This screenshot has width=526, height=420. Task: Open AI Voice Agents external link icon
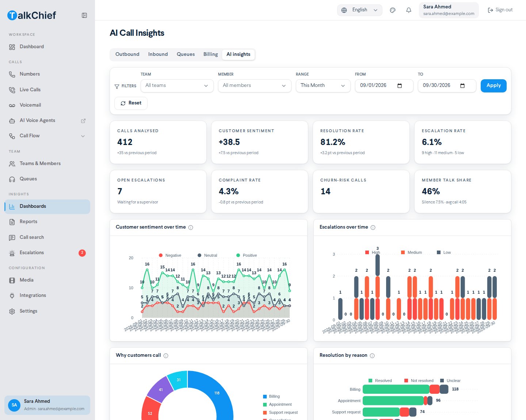pos(83,121)
